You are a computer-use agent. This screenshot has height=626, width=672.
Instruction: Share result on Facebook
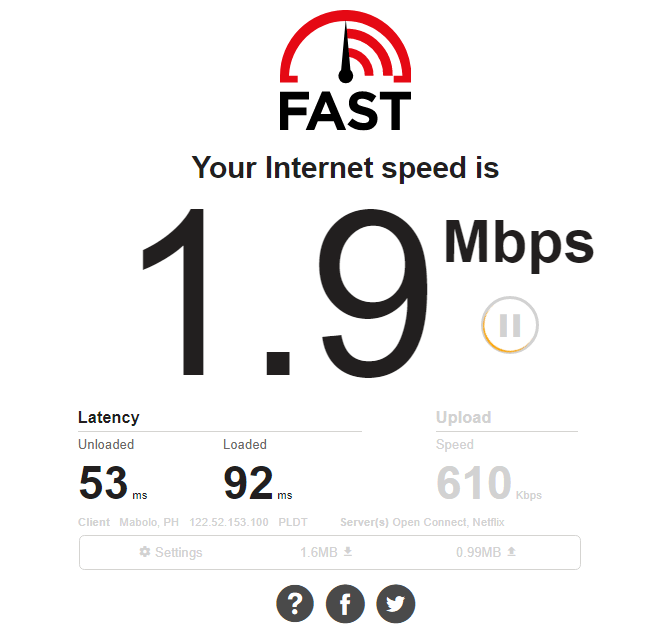coord(345,603)
